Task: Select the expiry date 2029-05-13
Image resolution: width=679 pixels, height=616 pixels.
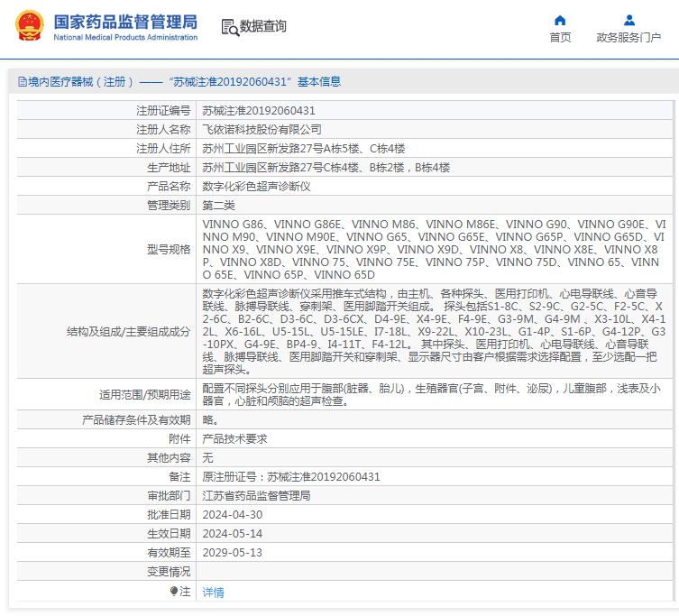Action: pos(233,553)
